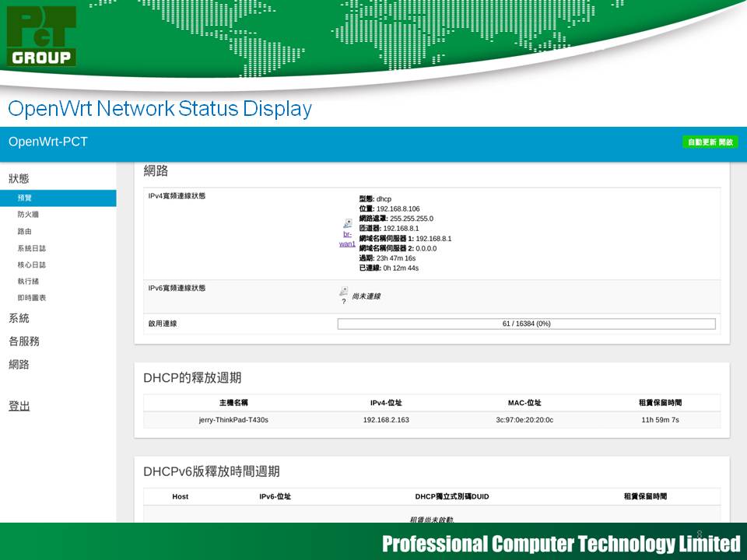
Task: Open the 核心日誌 kernel log
Action: click(x=32, y=265)
